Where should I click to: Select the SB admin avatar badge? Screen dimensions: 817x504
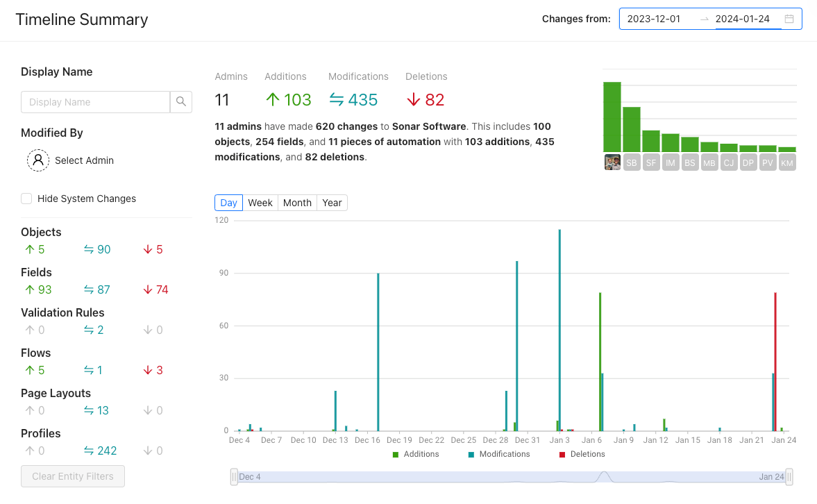(632, 162)
